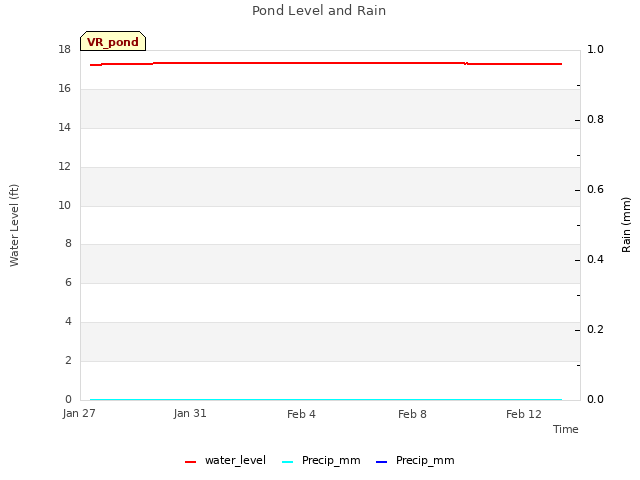
Task: Click the Feb 4 date tick label
Action: tap(301, 414)
